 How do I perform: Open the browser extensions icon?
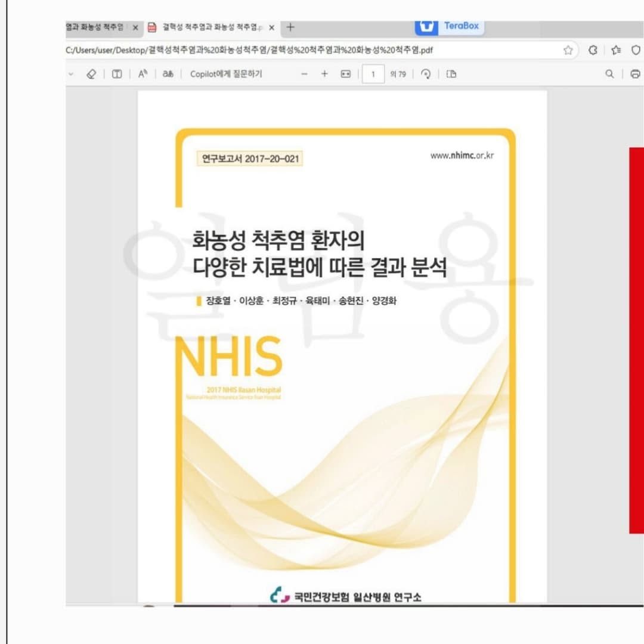point(593,50)
